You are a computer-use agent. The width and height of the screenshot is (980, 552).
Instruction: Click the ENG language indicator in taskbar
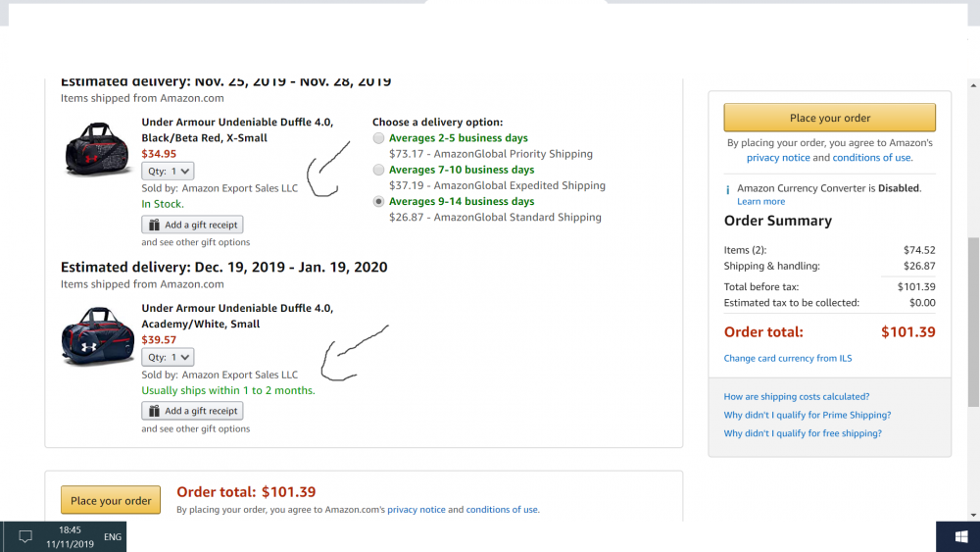click(113, 536)
